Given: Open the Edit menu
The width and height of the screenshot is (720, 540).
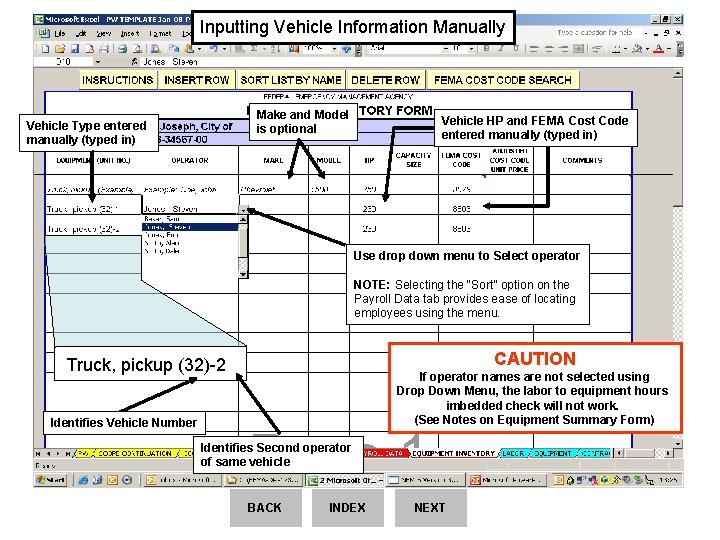Looking at the screenshot, I should click(x=81, y=33).
